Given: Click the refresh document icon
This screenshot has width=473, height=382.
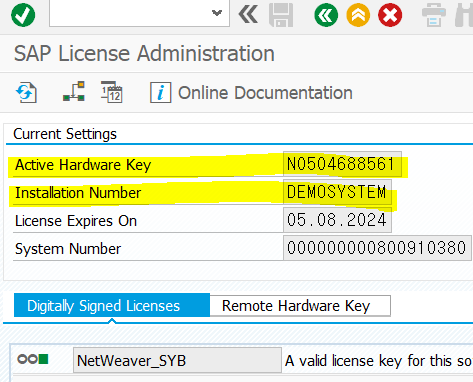Looking at the screenshot, I should 26,92.
